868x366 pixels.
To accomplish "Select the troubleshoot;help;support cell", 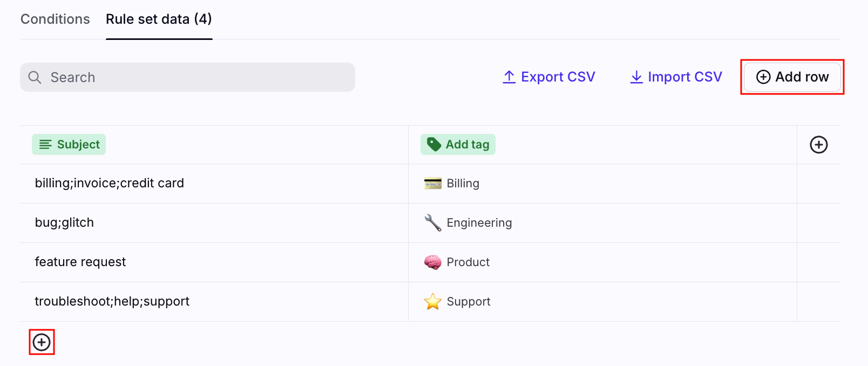I will tap(214, 302).
